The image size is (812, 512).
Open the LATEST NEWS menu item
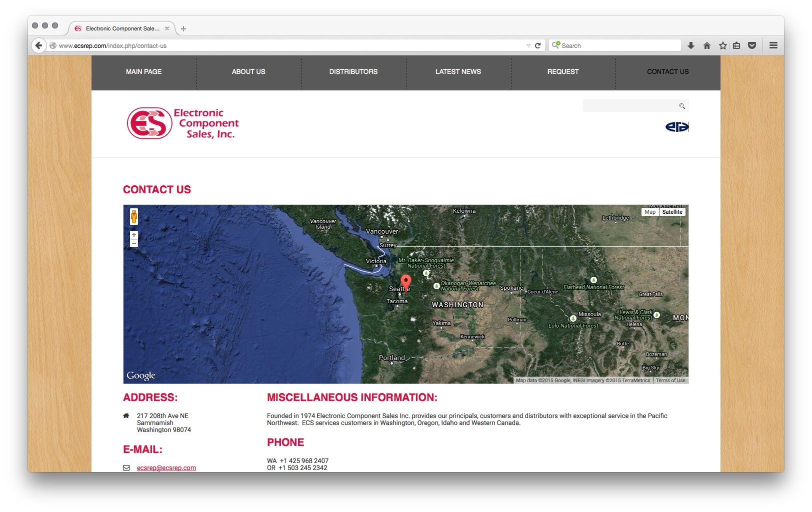[458, 72]
